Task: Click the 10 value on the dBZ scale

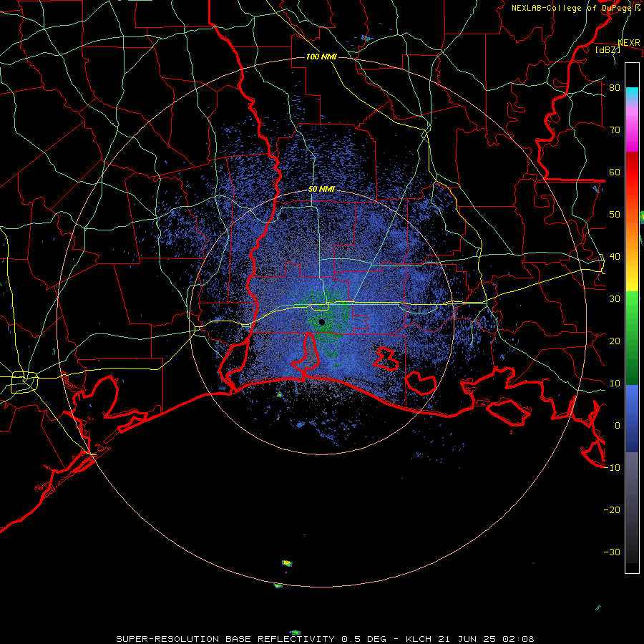Action: tap(615, 384)
